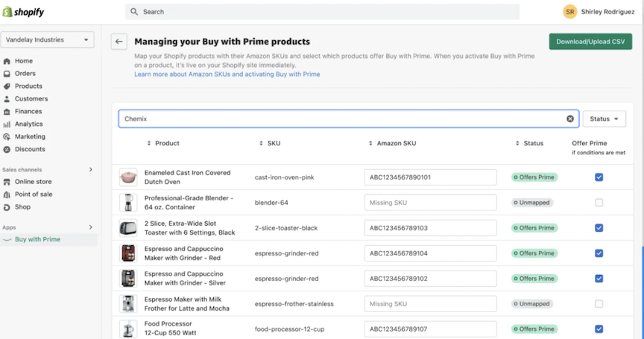Image resolution: width=644 pixels, height=339 pixels.
Task: Clear the Chemix search field
Action: point(570,119)
